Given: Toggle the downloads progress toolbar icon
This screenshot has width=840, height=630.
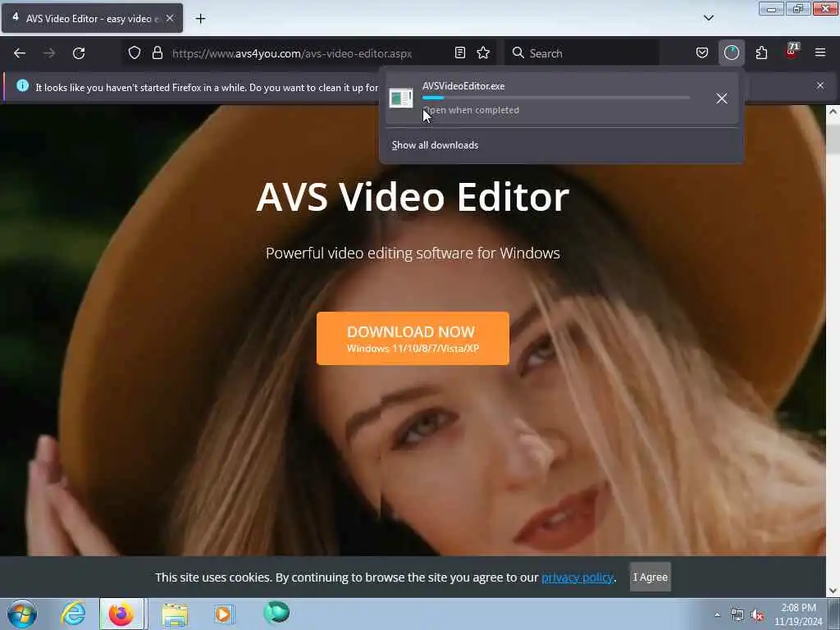Looking at the screenshot, I should point(731,52).
